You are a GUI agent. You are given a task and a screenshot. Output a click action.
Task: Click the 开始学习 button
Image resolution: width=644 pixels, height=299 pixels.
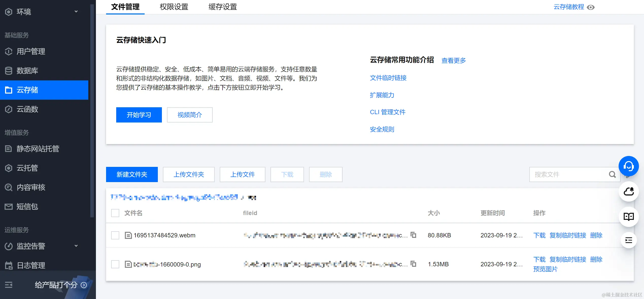(x=139, y=115)
